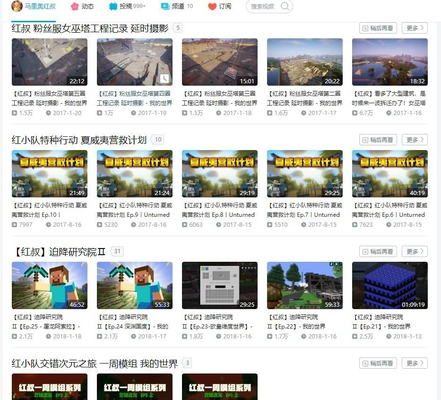441x400 pixels.
Task: Open the 粉丝服女巫塔第二层 video title
Action: (305, 98)
